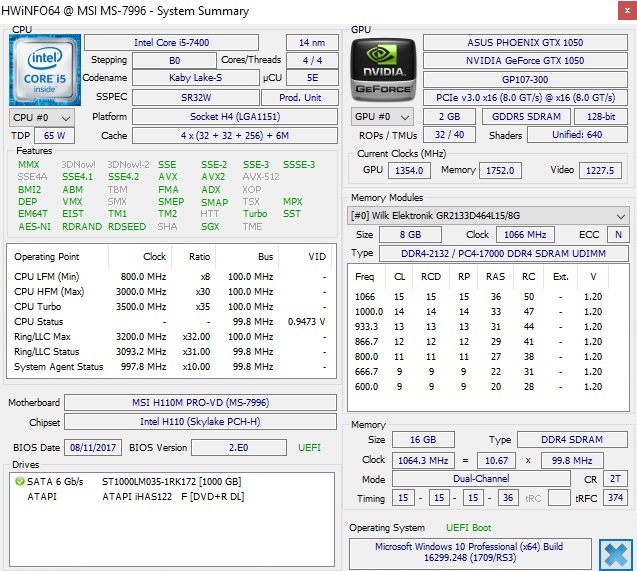Click the SGX feature label
The image size is (637, 571).
point(210,227)
